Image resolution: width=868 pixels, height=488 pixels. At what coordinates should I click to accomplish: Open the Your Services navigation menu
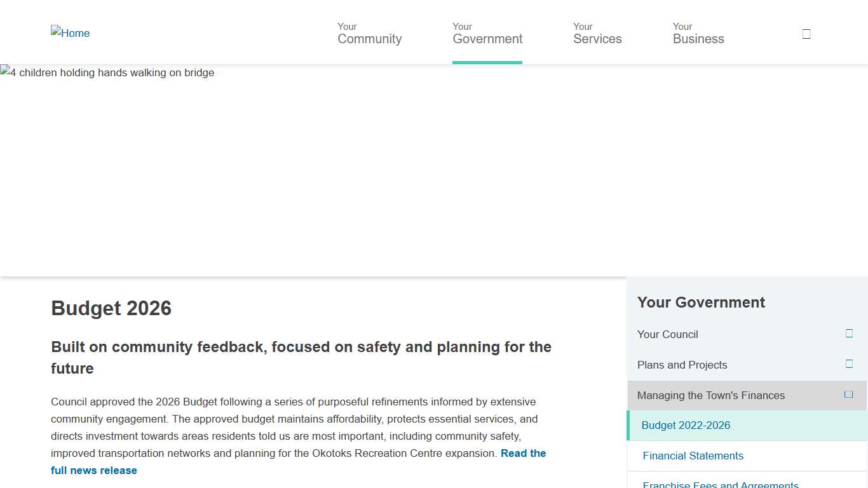(597, 33)
